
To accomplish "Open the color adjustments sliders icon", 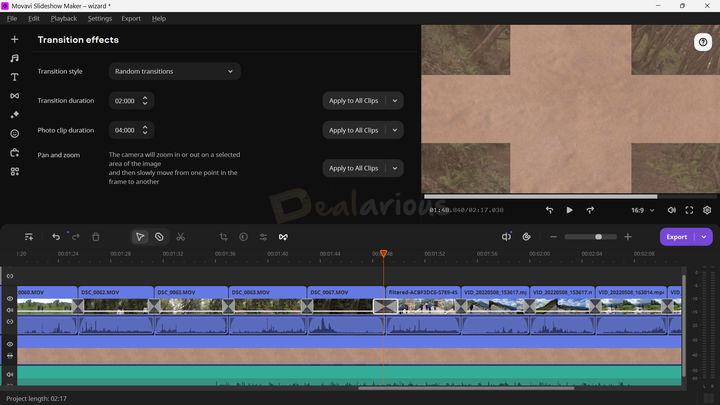I will [x=263, y=237].
